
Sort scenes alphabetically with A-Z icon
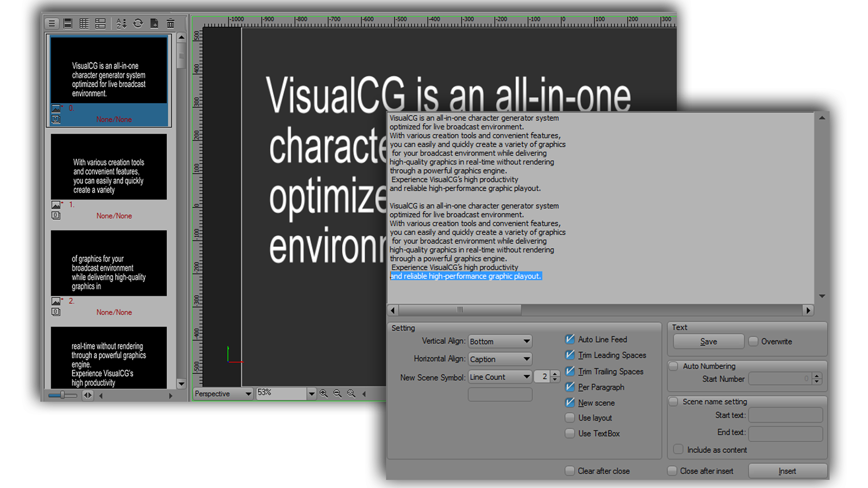click(121, 23)
